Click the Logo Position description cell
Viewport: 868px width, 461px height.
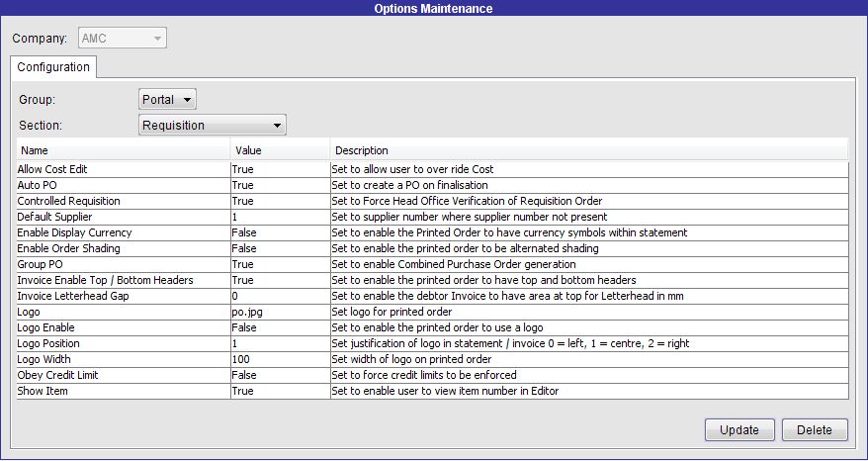pos(589,343)
